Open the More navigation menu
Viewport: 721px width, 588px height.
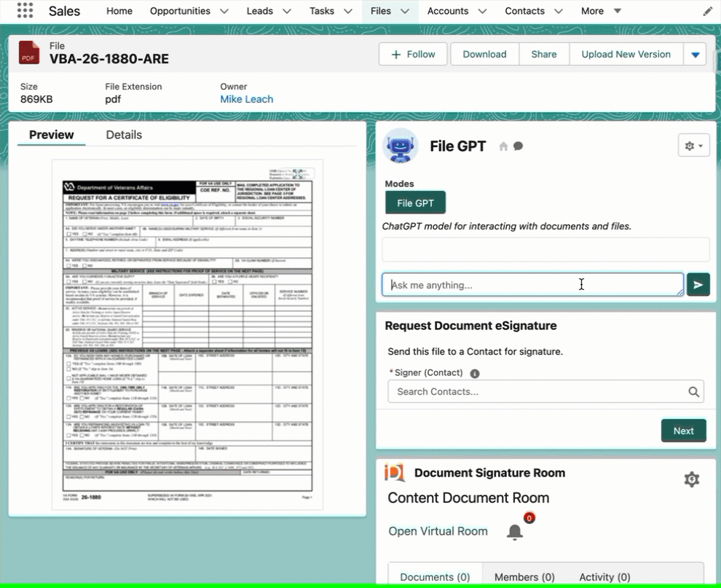[601, 11]
